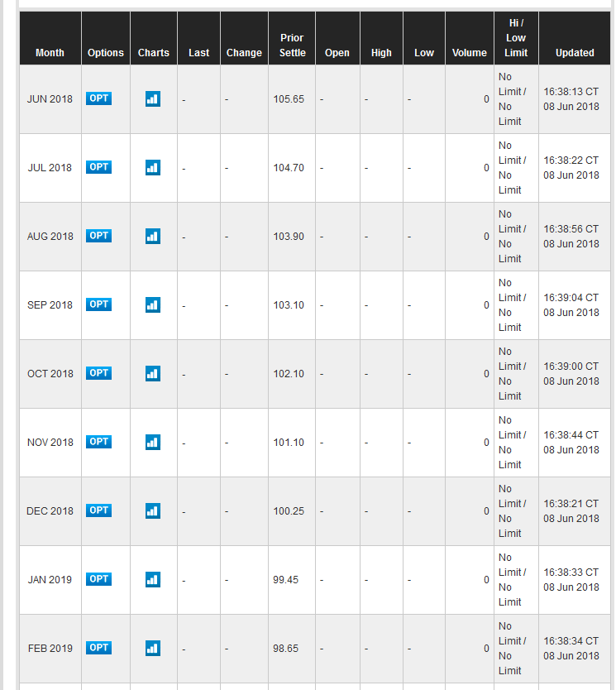616x690 pixels.
Task: Open the chart icon for JUL 2018
Action: (x=153, y=167)
